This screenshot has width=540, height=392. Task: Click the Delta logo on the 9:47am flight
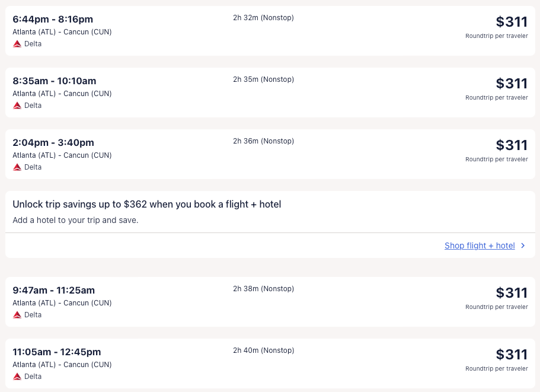pyautogui.click(x=17, y=315)
